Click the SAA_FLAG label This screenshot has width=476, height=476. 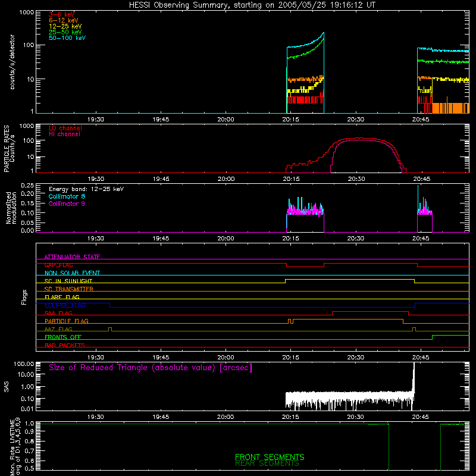58,313
